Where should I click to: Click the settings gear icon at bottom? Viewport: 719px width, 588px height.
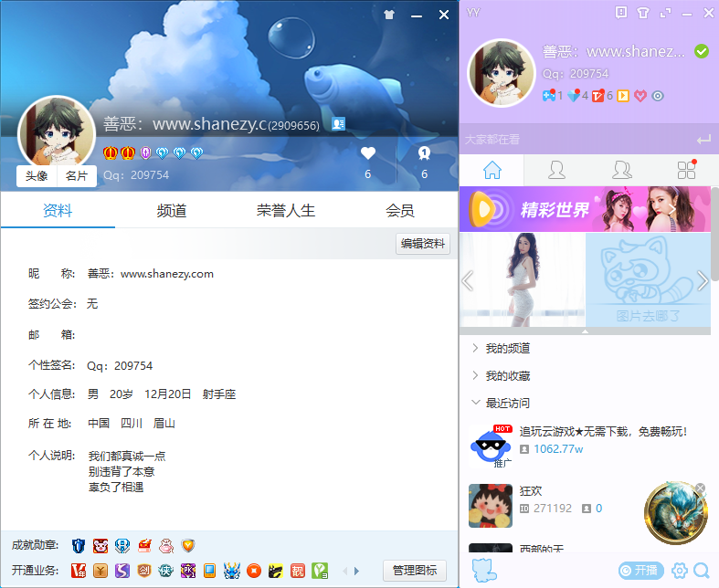click(x=679, y=571)
